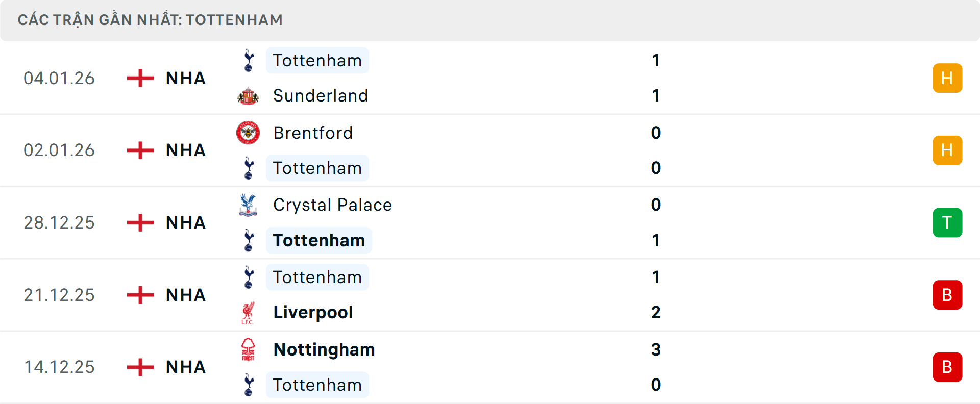
Task: Click the NHA league label on the 02.01.26 row
Action: click(185, 150)
